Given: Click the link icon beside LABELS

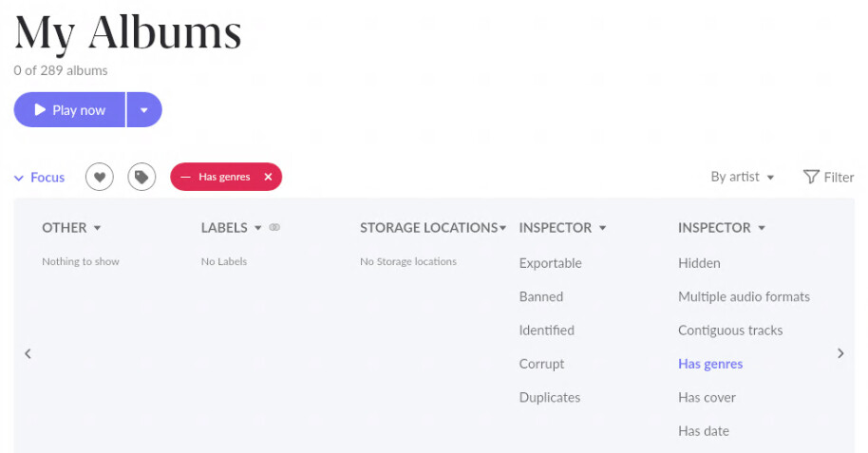Looking at the screenshot, I should click(274, 227).
